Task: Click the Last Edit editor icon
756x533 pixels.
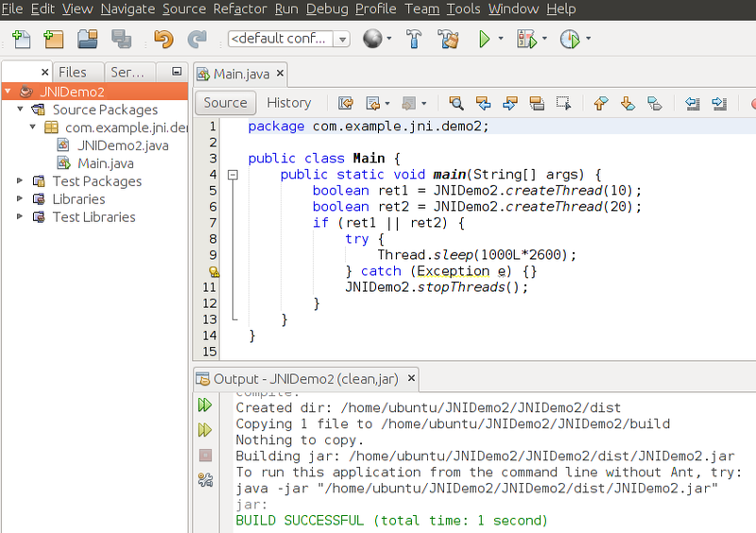Action: (345, 103)
